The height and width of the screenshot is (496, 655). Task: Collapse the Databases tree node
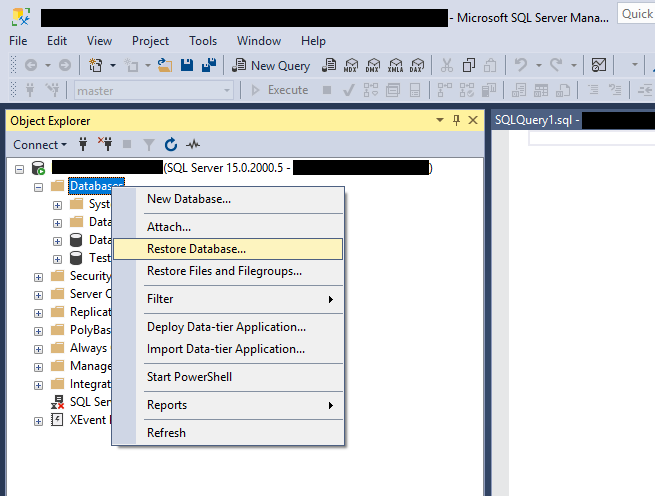click(x=39, y=186)
